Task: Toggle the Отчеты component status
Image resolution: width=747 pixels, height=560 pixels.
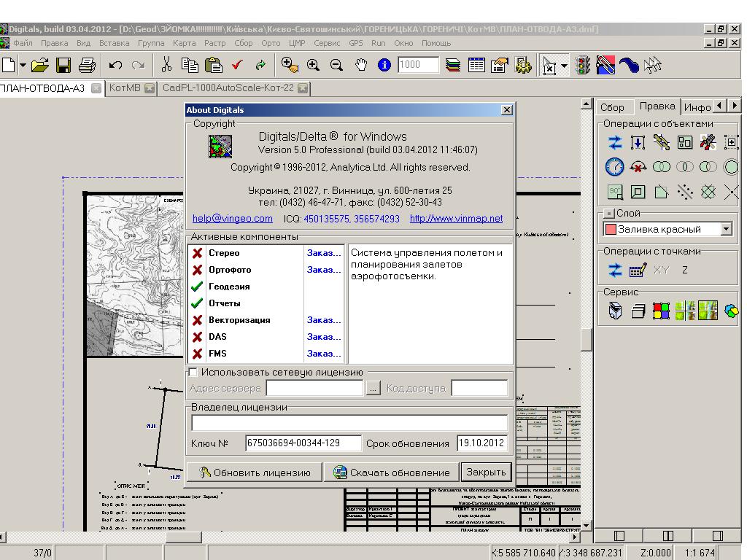Action: click(197, 303)
